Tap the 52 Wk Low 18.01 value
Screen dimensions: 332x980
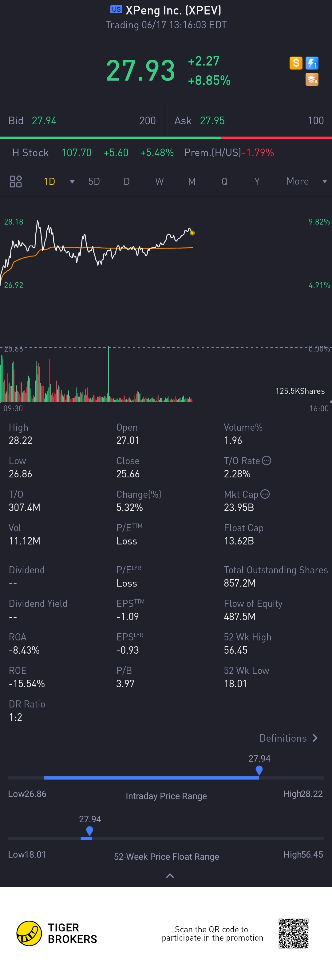(235, 684)
